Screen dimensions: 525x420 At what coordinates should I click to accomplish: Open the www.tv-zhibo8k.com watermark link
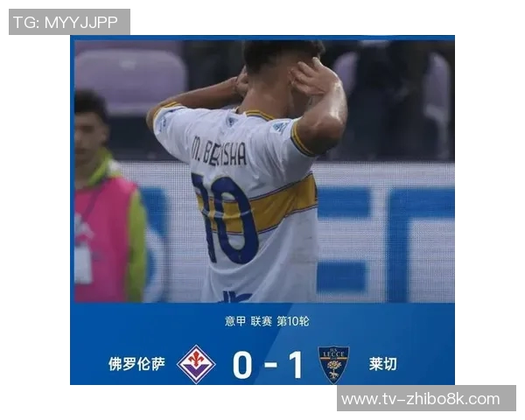click(421, 399)
